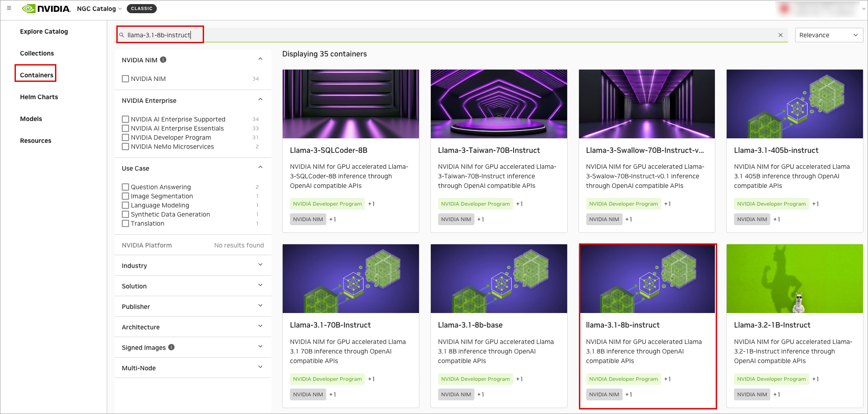Toggle NVIDIA Developer Program filter checkbox
The width and height of the screenshot is (868, 414).
click(x=125, y=137)
